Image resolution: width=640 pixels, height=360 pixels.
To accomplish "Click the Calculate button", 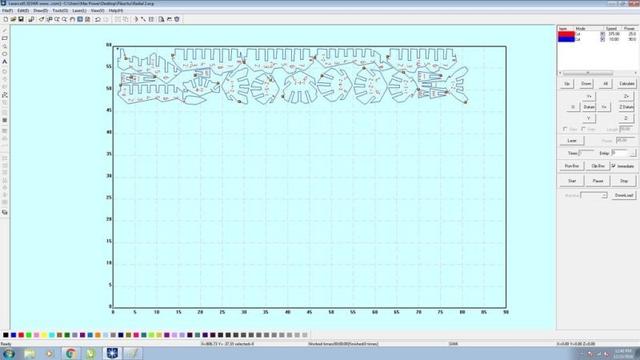I will point(627,84).
